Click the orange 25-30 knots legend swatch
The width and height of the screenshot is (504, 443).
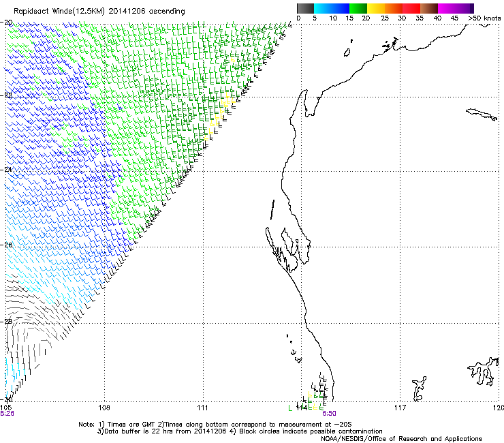[394, 8]
